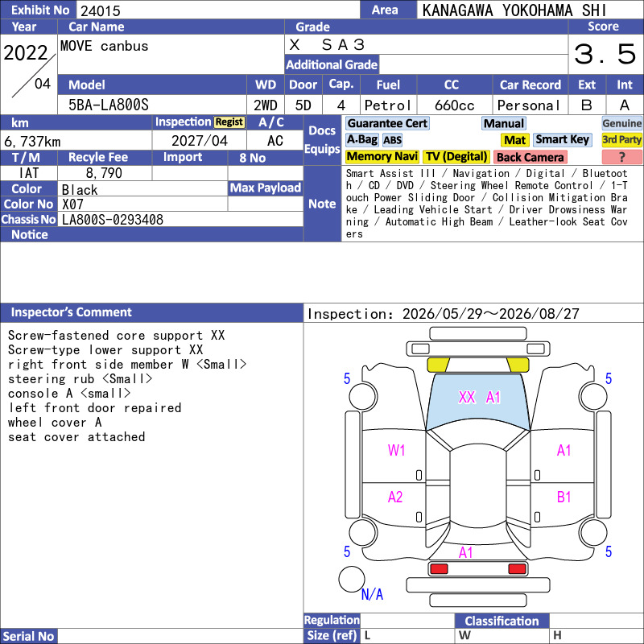Click the Guarantee Cert badge
The image size is (644, 644).
[x=387, y=123]
